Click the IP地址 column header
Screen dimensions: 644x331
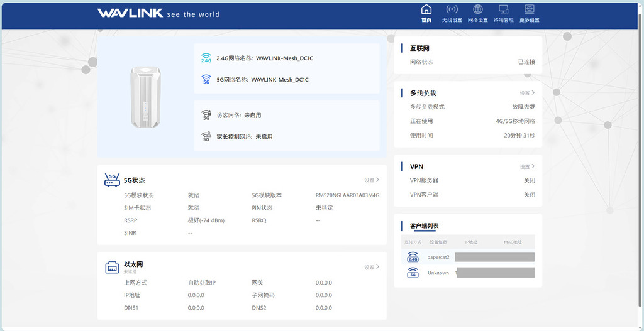471,242
